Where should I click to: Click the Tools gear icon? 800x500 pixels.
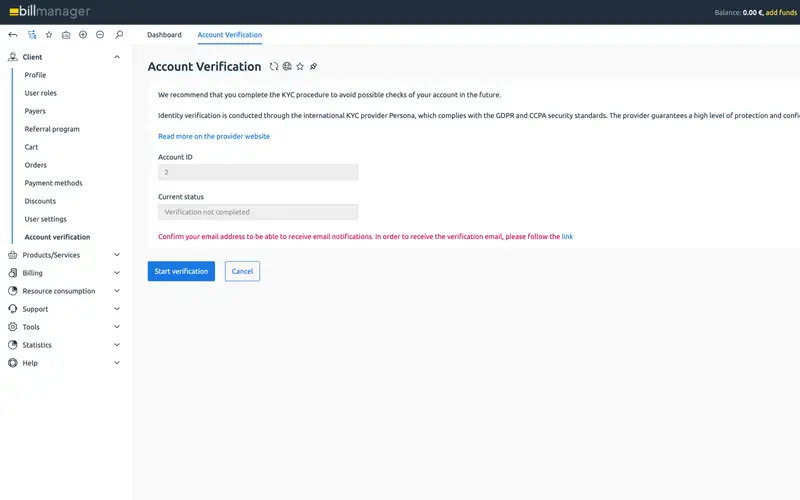tap(13, 327)
